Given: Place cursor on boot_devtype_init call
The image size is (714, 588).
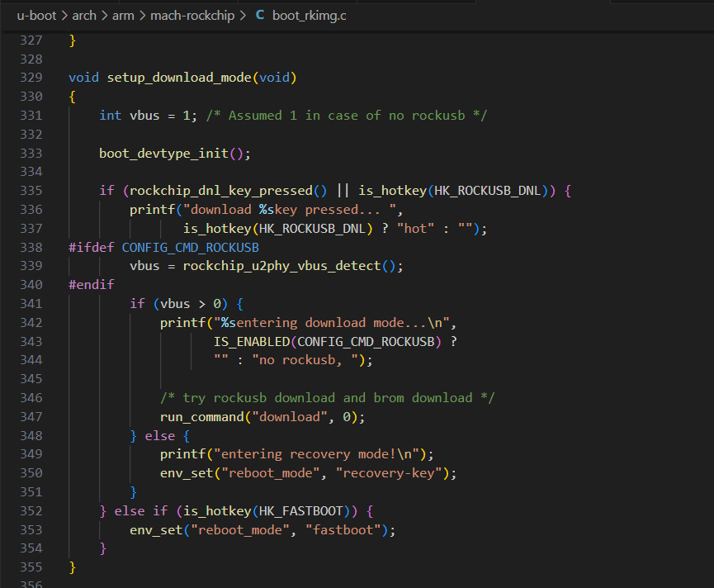Looking at the screenshot, I should coord(163,153).
